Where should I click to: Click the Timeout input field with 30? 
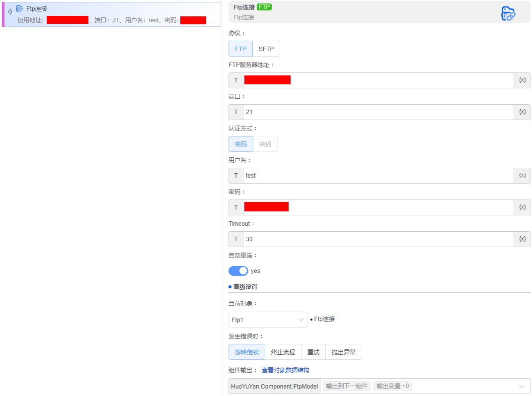pyautogui.click(x=378, y=239)
